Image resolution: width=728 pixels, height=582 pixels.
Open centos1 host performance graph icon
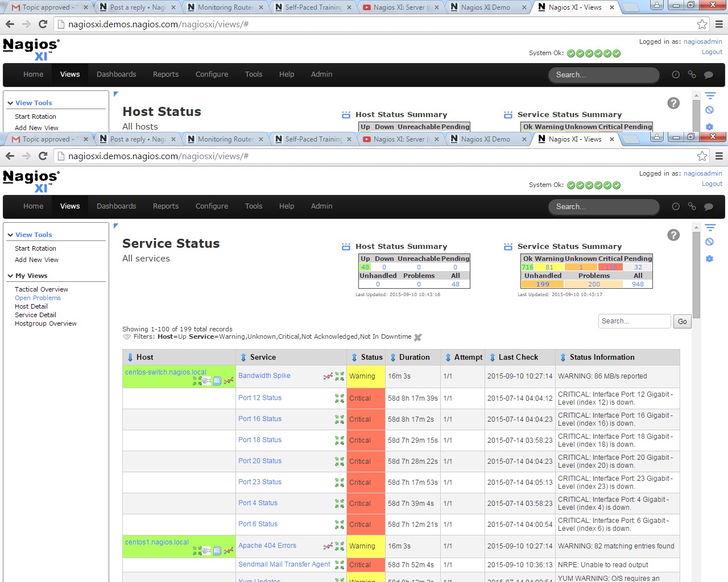coord(229,551)
